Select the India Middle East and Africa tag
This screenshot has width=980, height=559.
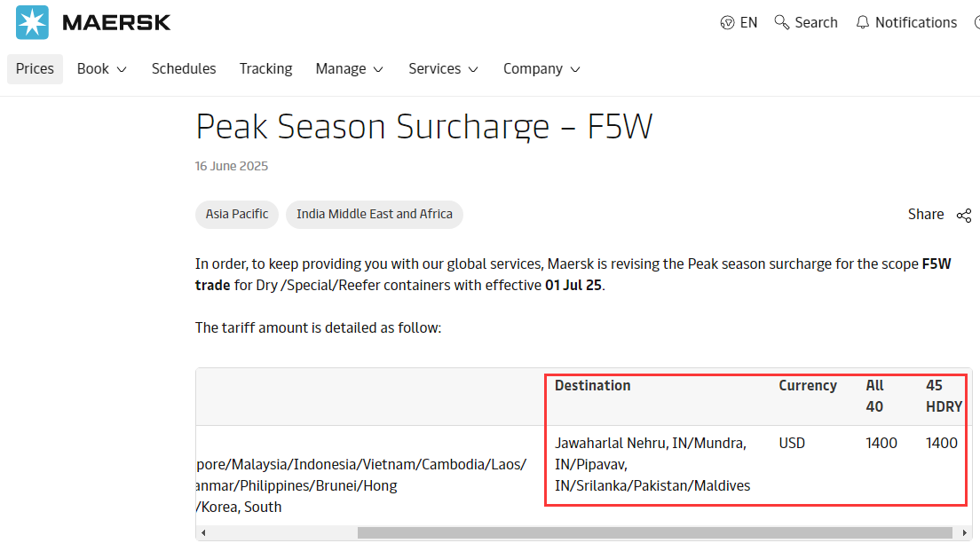[374, 214]
